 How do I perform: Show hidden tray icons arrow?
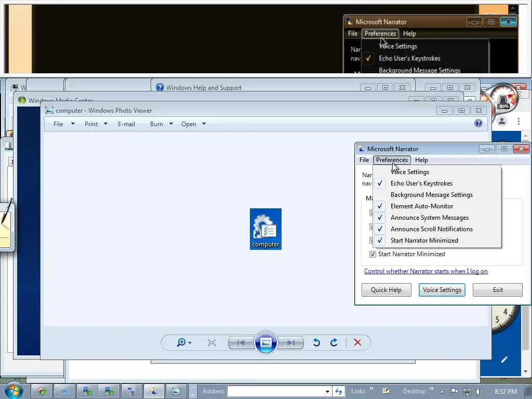pos(442,392)
